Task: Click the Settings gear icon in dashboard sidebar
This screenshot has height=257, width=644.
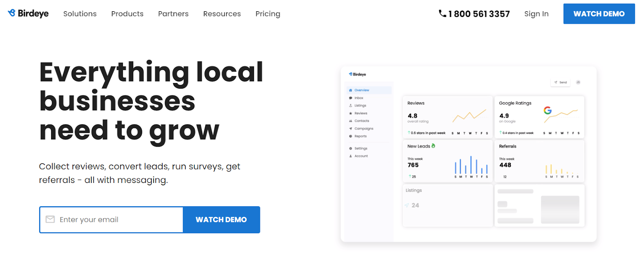Action: tap(351, 148)
